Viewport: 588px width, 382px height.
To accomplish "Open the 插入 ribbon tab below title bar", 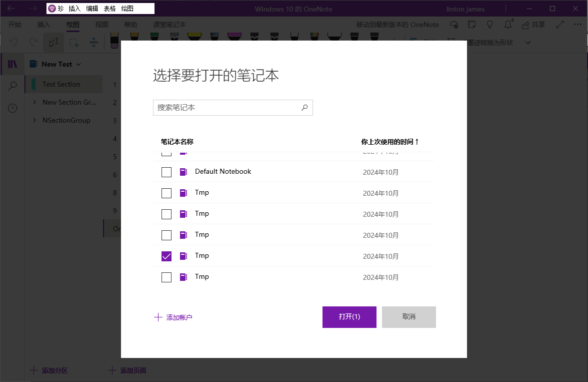I will click(43, 25).
